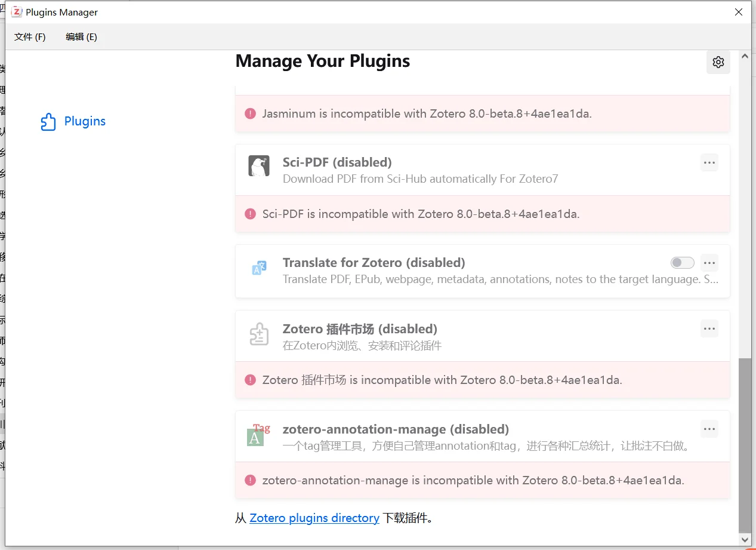Click the Zotero 插件市场 puzzle icon
This screenshot has height=550, width=756.
(x=259, y=334)
